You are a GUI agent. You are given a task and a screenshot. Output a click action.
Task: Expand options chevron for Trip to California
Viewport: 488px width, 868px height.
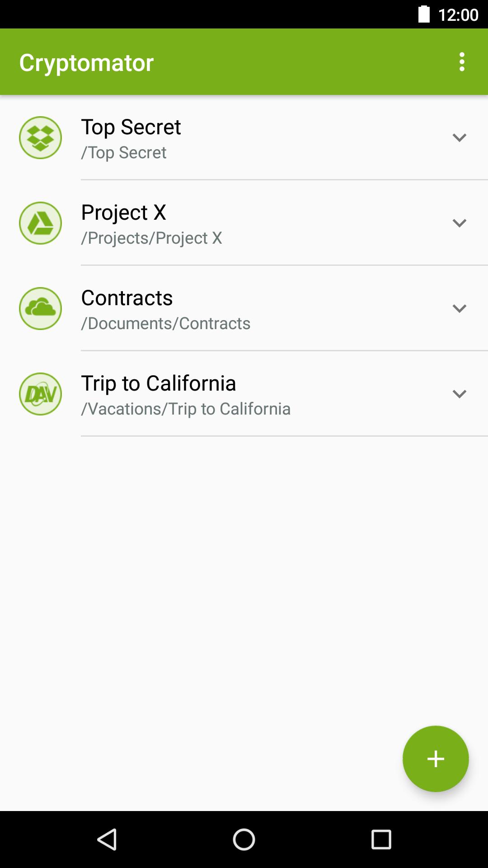click(x=460, y=394)
